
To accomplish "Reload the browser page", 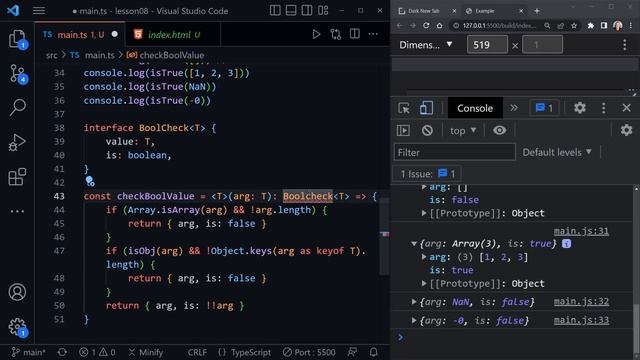I will coord(426,25).
